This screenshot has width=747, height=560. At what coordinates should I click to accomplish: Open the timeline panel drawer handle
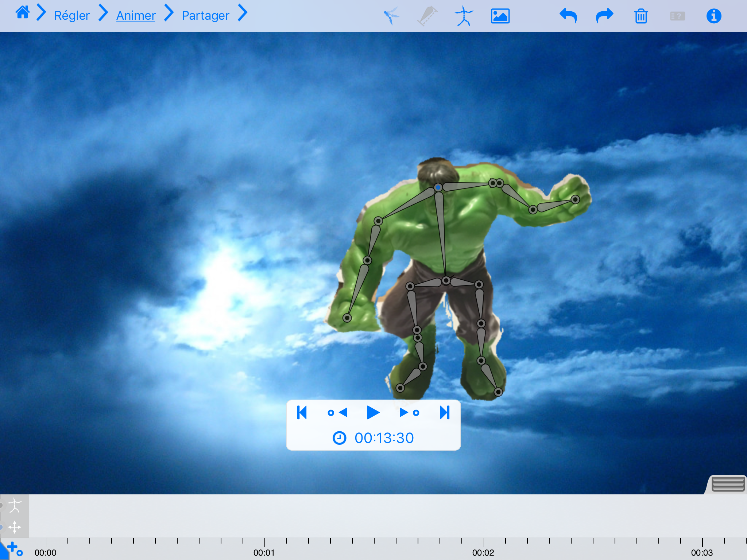(728, 484)
